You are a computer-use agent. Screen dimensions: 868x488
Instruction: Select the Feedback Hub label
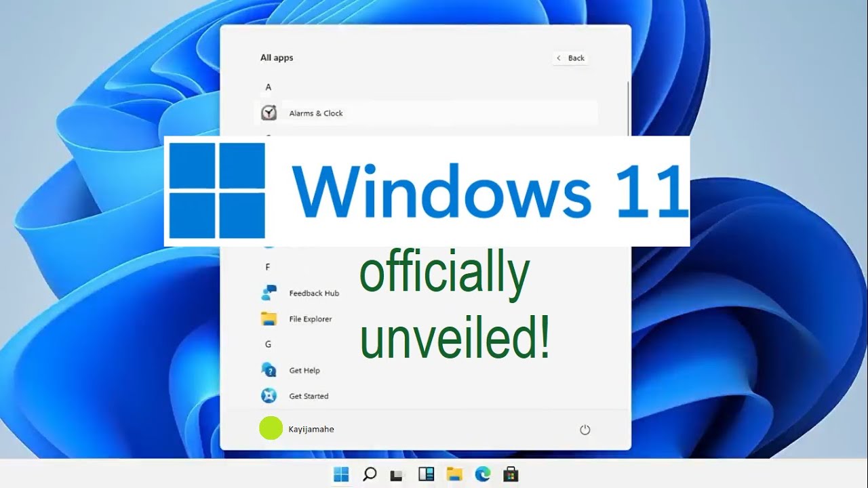314,293
